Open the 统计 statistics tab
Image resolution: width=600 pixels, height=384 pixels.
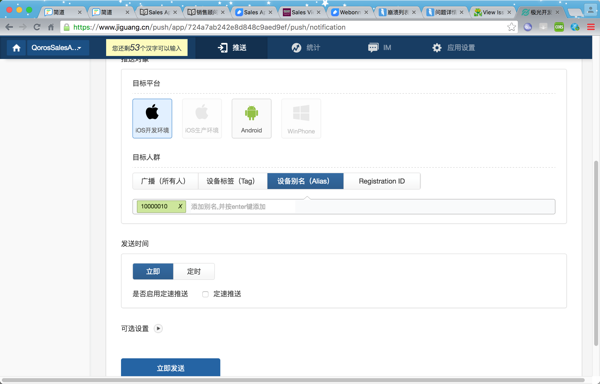point(305,48)
